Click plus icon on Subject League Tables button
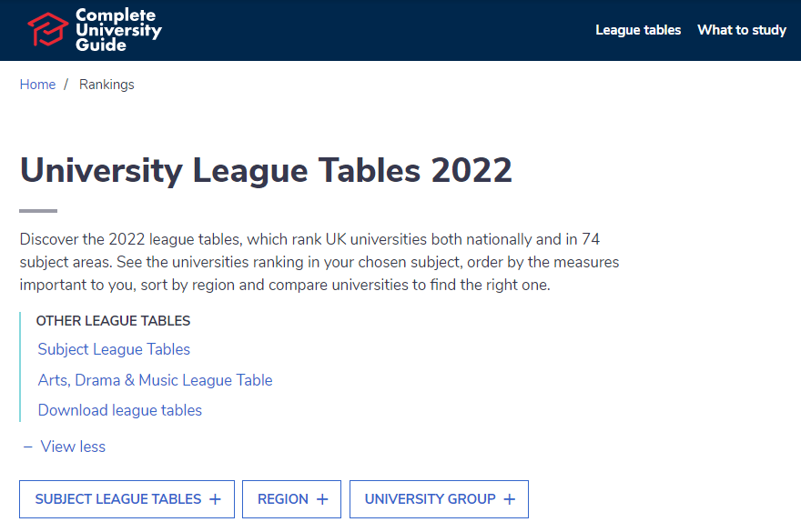This screenshot has width=801, height=532. (216, 499)
